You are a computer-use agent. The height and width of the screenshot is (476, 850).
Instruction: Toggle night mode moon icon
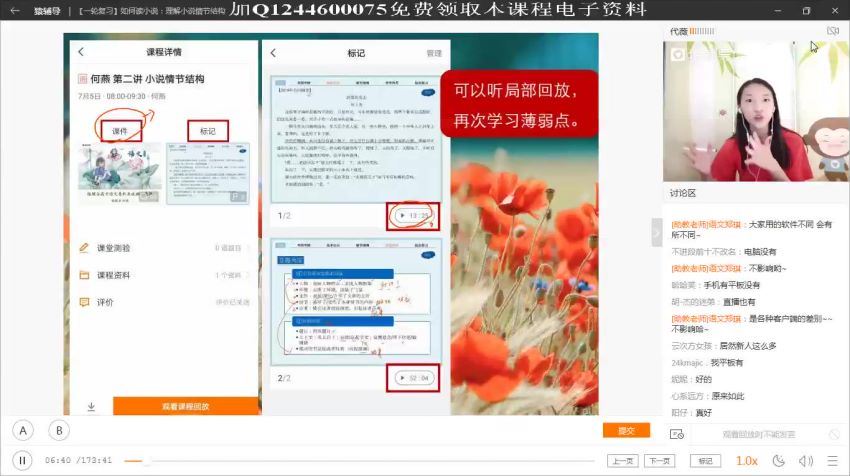pos(779,461)
